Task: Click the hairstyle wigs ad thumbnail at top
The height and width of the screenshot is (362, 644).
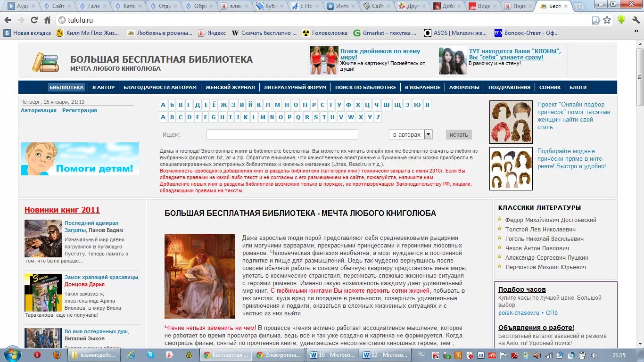Action: click(x=511, y=122)
